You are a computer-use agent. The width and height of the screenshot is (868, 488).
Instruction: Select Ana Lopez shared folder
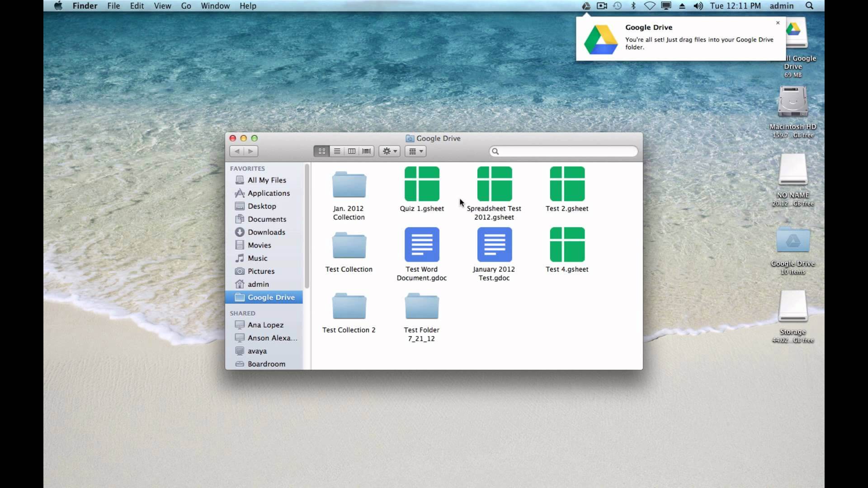[x=264, y=324]
